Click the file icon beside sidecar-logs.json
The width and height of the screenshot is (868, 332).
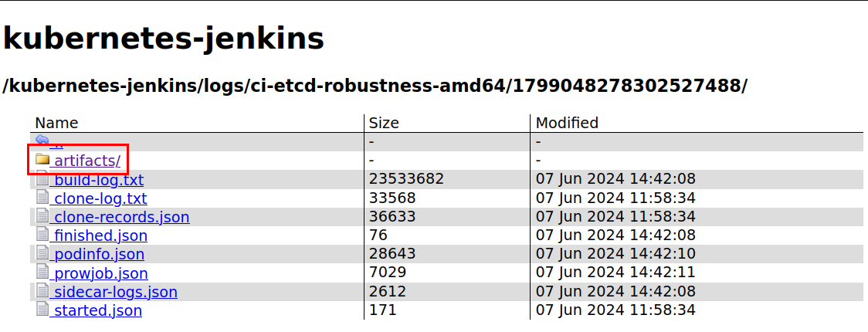click(42, 291)
